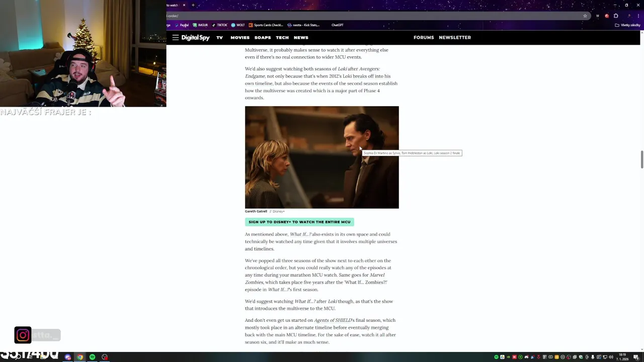Open Windows Security shield tray icon
This screenshot has width=644, height=362.
(x=581, y=357)
